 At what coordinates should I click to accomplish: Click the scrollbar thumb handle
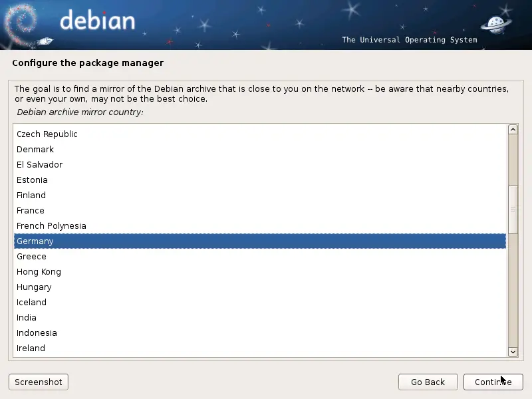point(513,209)
